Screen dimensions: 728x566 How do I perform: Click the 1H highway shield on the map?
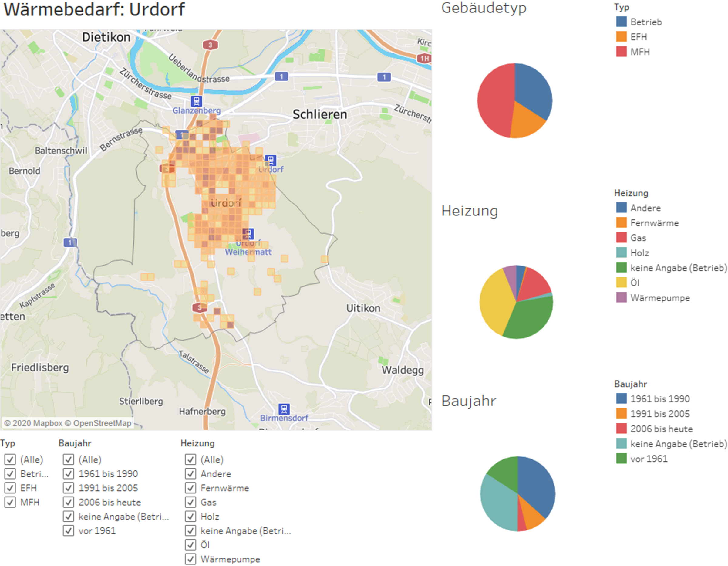(x=424, y=59)
